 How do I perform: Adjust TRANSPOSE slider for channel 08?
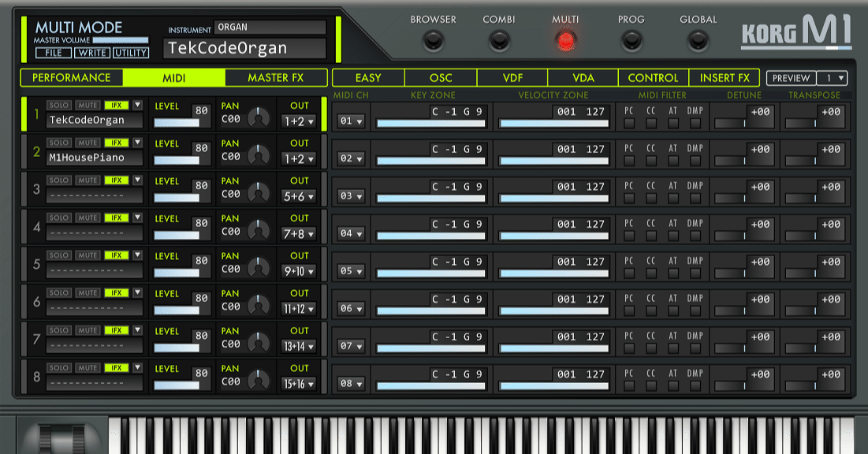click(814, 386)
